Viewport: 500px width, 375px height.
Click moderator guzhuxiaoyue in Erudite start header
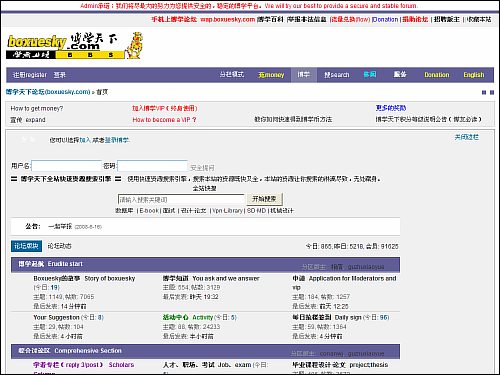366,267
